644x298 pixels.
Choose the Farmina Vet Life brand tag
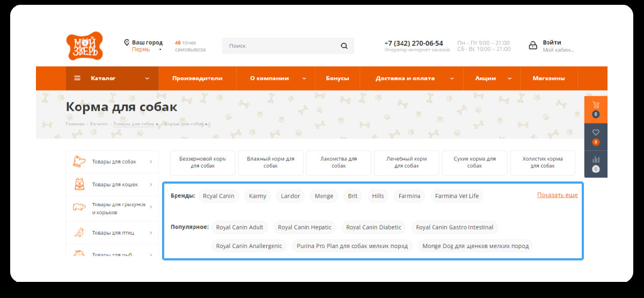tap(457, 196)
